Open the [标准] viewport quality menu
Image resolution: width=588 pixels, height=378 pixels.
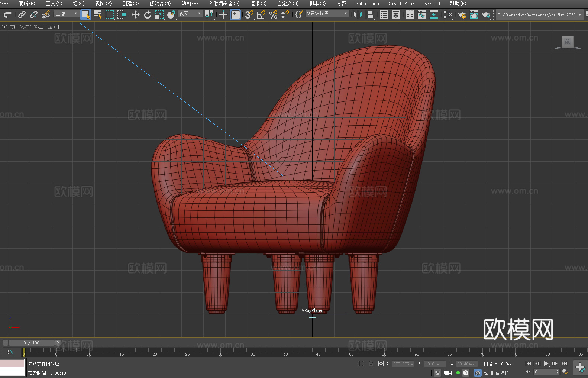(25, 27)
